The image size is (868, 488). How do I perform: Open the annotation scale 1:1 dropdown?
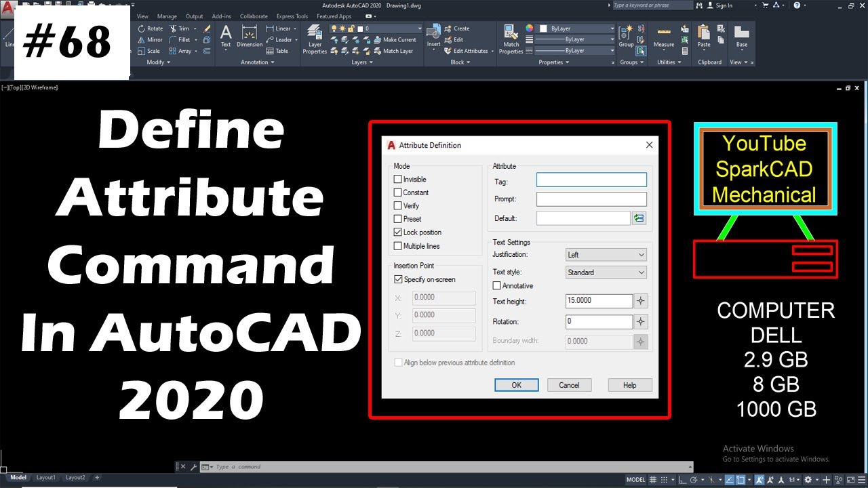click(793, 479)
